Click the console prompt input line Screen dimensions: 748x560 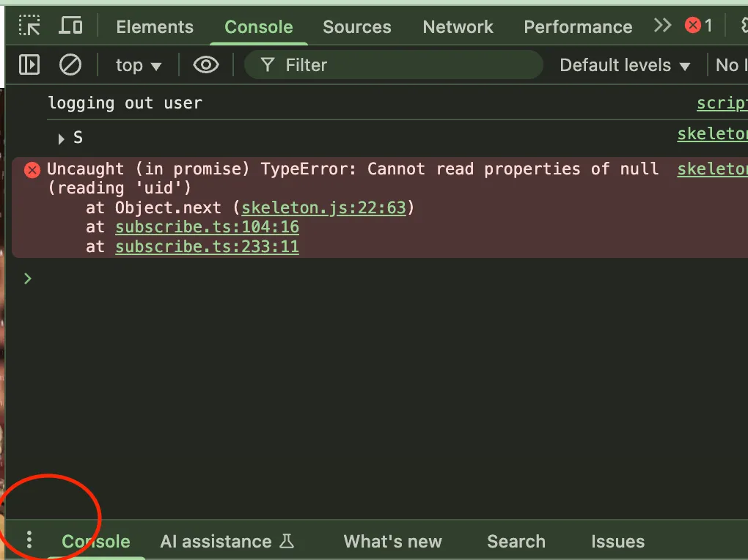pos(367,279)
